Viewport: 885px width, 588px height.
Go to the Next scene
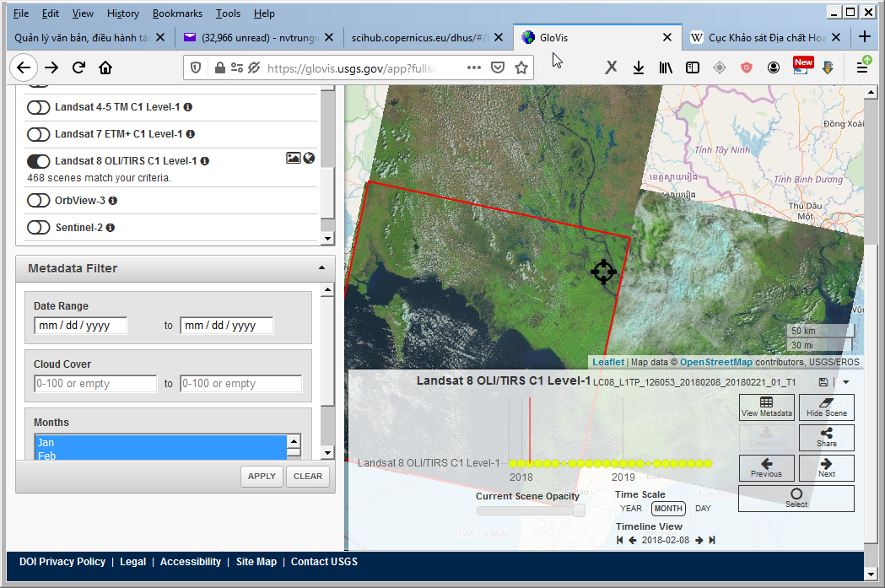[826, 468]
